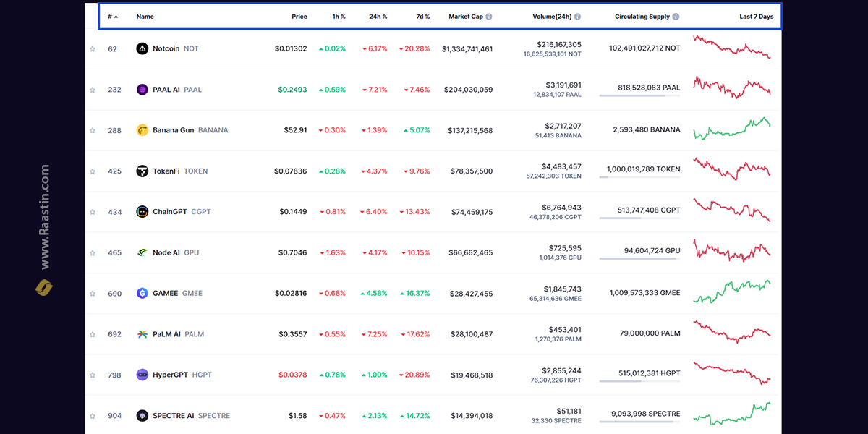The height and width of the screenshot is (434, 868).
Task: Toggle the ChainGPT watchlist star
Action: 93,212
